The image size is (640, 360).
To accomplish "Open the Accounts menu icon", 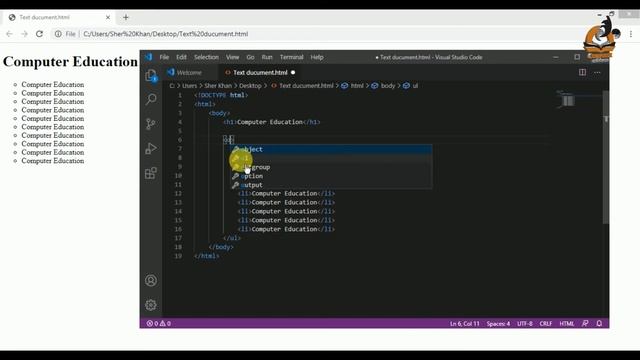I will click(151, 280).
